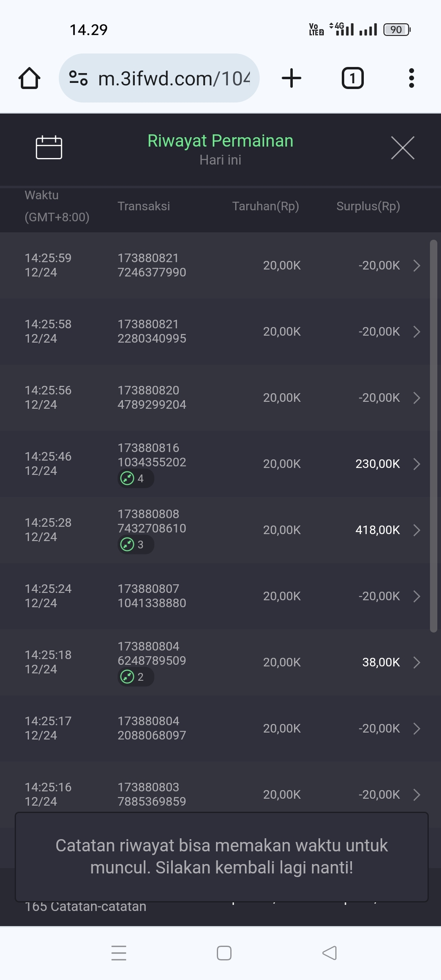This screenshot has width=441, height=980.
Task: Expand the 418,00K surplus row chevron
Action: point(416,530)
